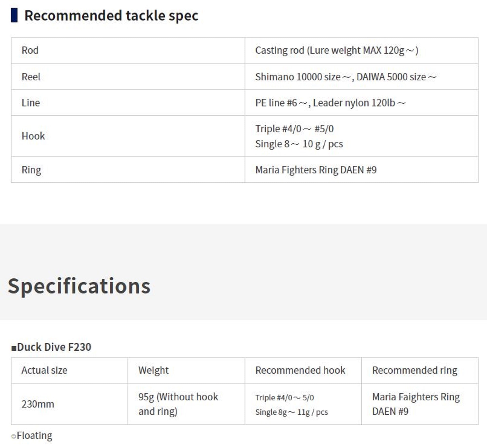Click the square bullet before Duck Dive F230
Screen dimensions: 487x448
click(x=14, y=348)
